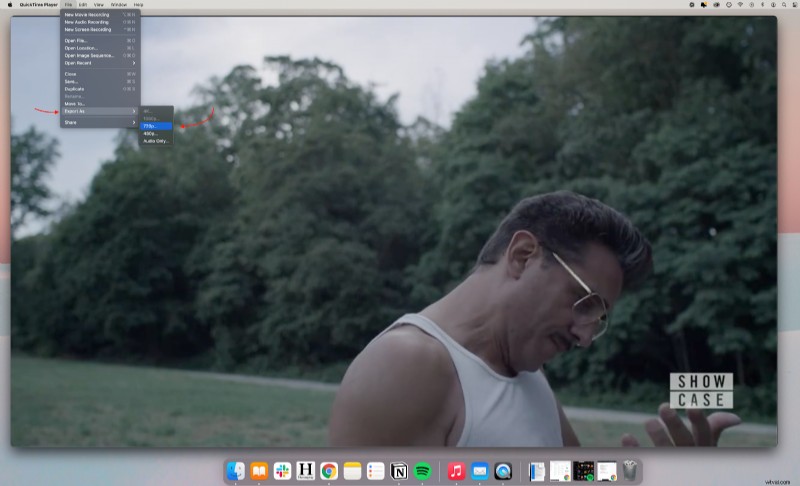Open Slack from the Dock
The width and height of the screenshot is (800, 486).
[x=282, y=471]
